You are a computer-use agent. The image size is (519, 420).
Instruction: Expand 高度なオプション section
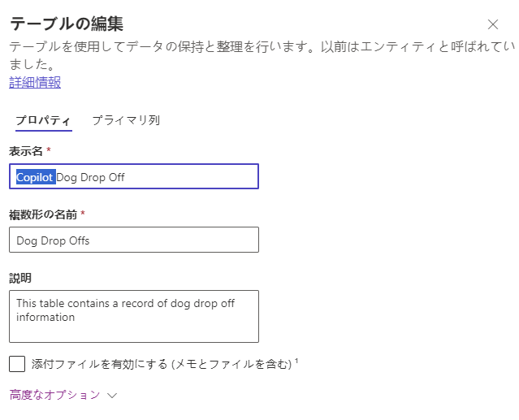63,395
